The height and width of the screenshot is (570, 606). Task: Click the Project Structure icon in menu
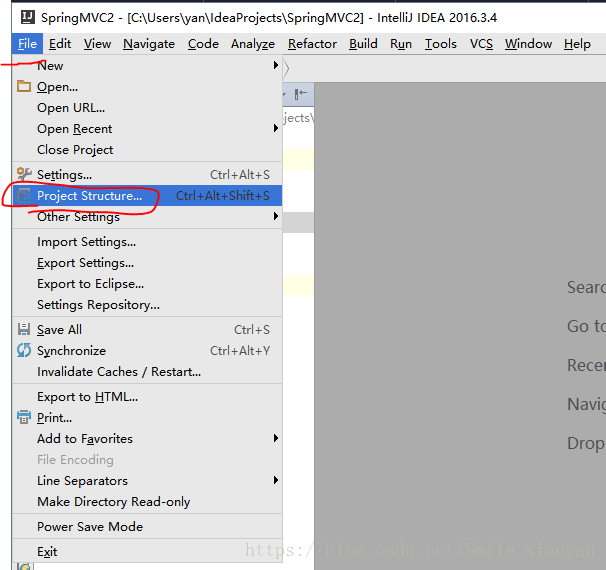[x=24, y=196]
